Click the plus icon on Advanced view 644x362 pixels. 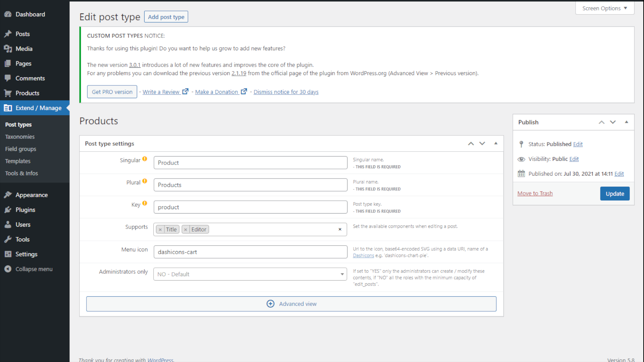(x=270, y=304)
